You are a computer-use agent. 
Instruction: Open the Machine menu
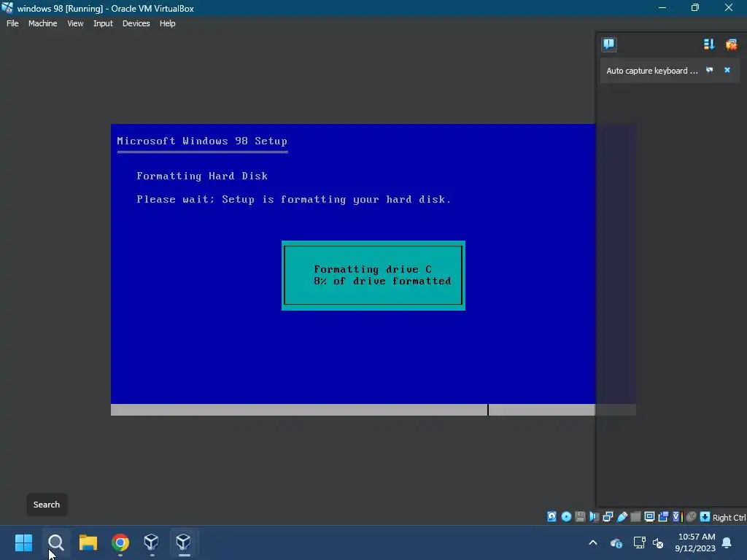click(x=42, y=23)
